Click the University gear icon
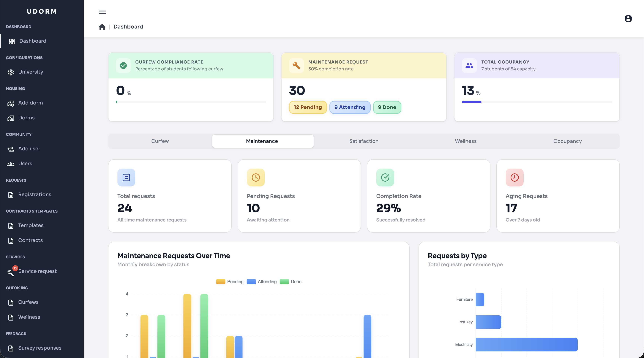This screenshot has height=358, width=644. coord(11,72)
